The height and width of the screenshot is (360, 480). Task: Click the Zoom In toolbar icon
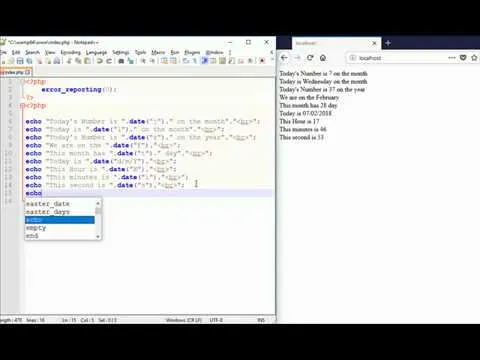[143, 61]
